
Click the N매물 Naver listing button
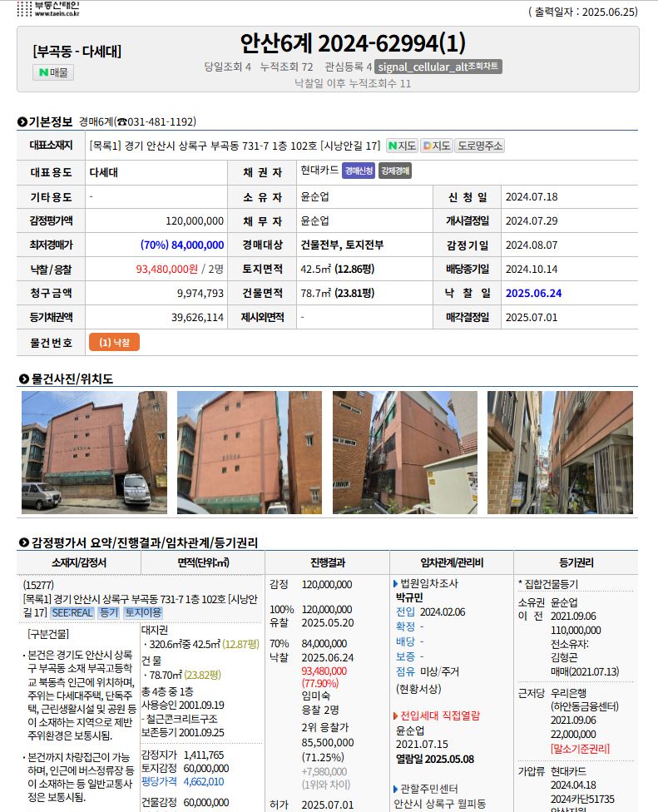click(x=53, y=72)
